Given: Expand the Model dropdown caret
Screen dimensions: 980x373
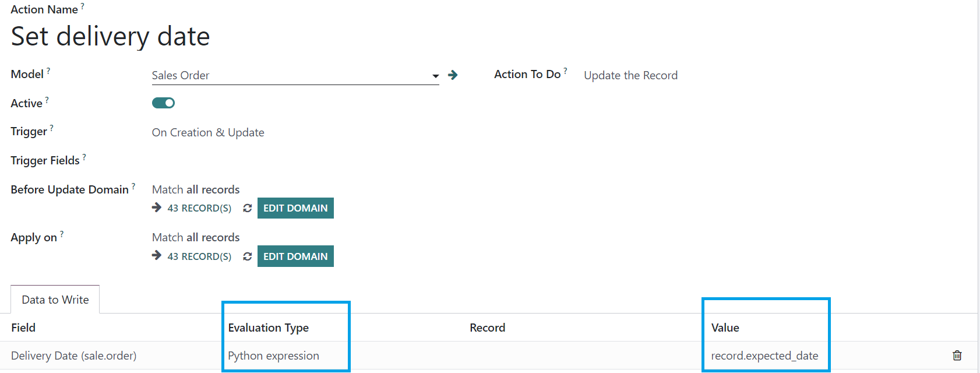Looking at the screenshot, I should pos(435,76).
